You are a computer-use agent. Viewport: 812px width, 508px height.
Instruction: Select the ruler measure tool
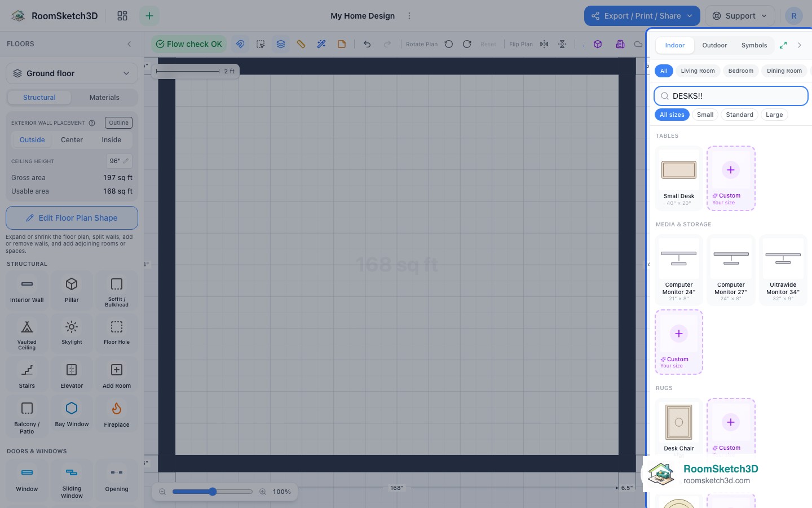click(x=301, y=44)
